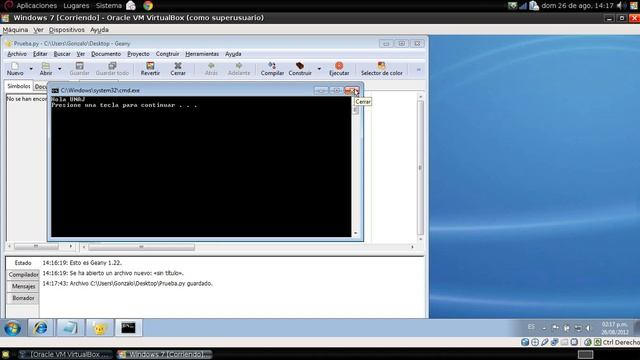
Task: Select the cmd console taskbar icon
Action: pos(128,328)
